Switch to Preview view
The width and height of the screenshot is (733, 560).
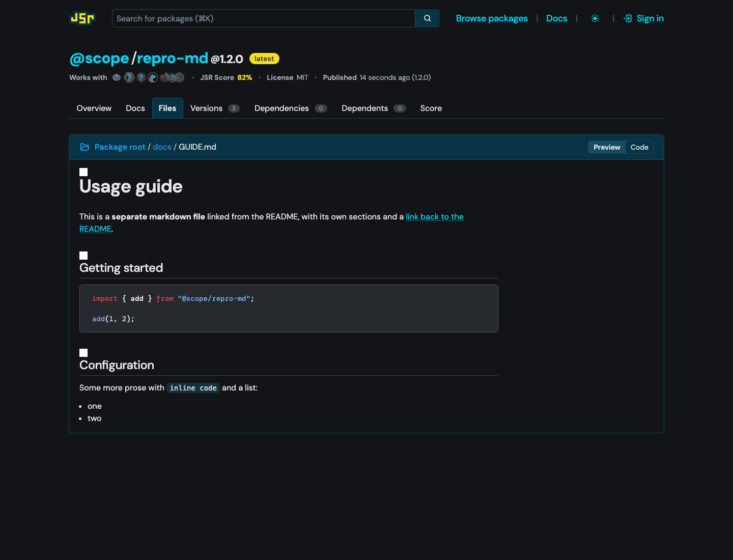click(607, 147)
